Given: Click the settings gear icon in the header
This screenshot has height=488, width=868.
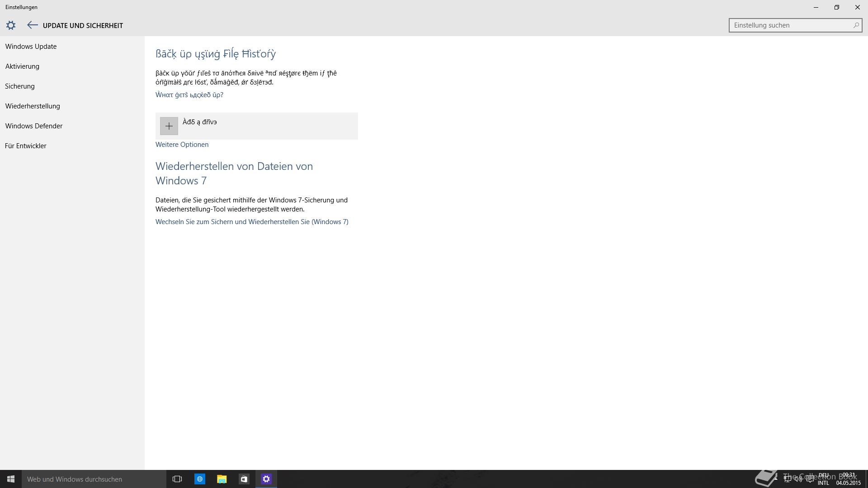Looking at the screenshot, I should [10, 25].
